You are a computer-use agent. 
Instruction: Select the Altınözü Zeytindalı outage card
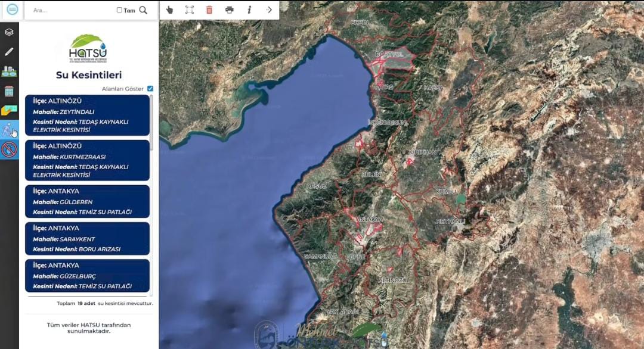(87, 115)
